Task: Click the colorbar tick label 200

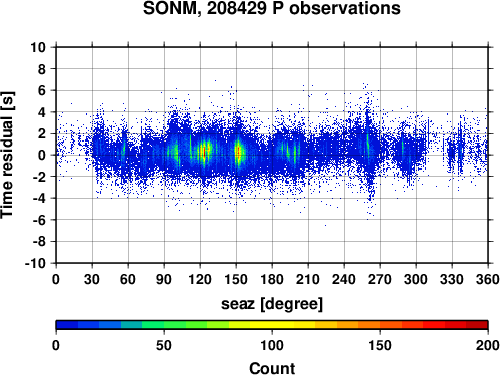Action: tap(487, 345)
